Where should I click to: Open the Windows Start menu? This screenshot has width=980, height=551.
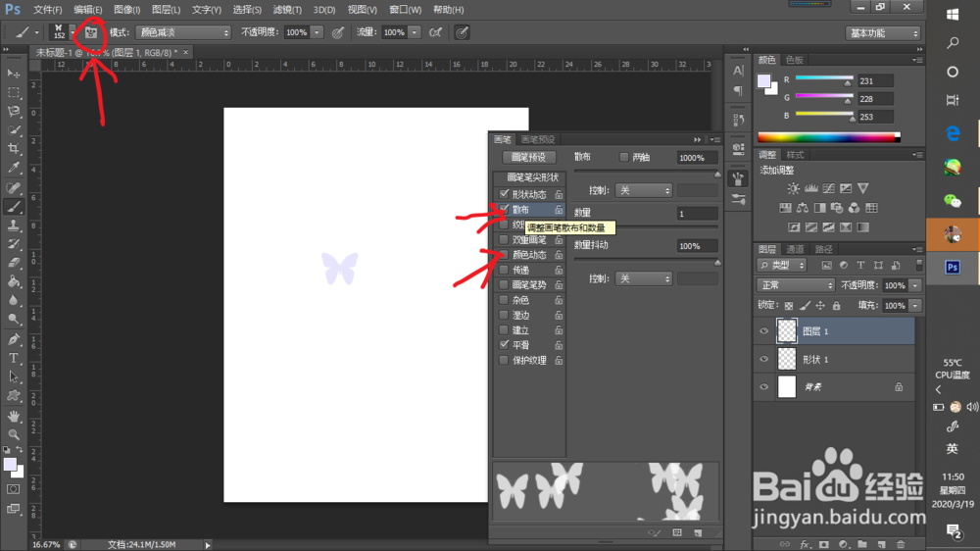[x=953, y=14]
